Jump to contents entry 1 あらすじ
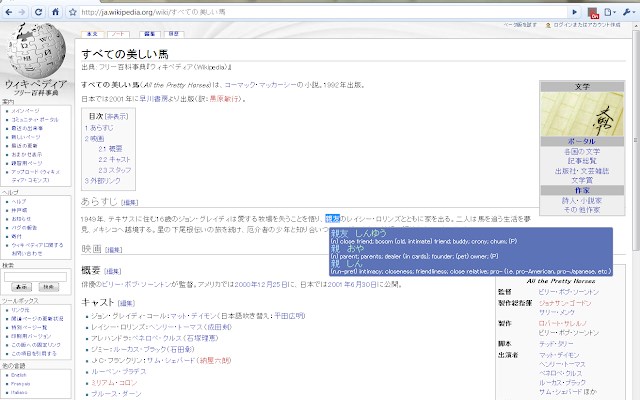 pyautogui.click(x=99, y=128)
